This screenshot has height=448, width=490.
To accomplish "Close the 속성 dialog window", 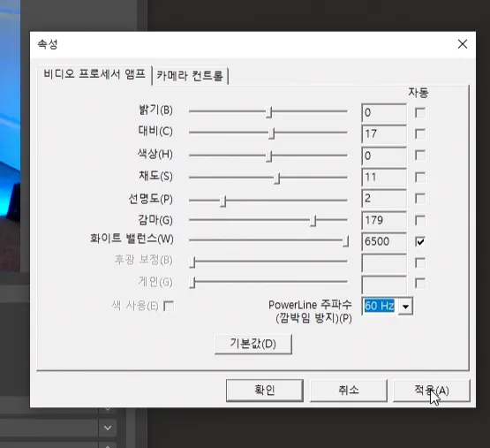I will click(x=463, y=44).
